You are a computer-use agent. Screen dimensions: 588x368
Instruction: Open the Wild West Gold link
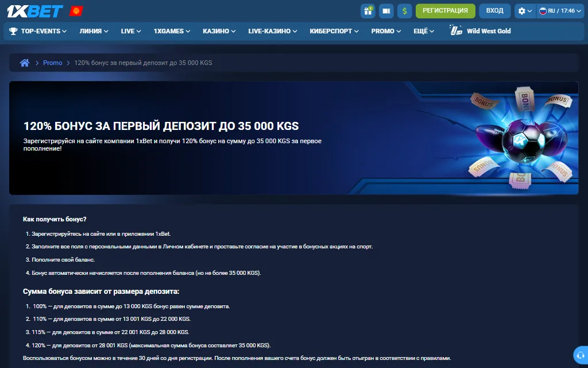pyautogui.click(x=489, y=31)
